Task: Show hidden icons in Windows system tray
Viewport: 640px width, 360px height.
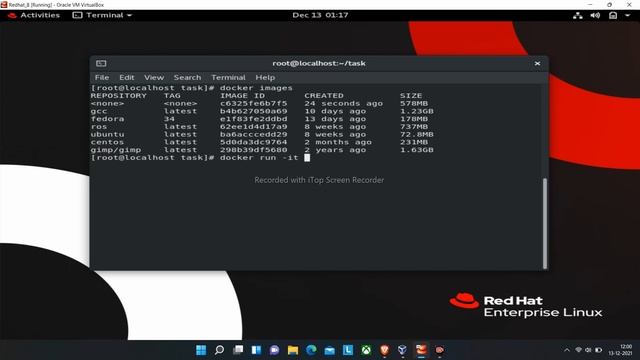Action: point(567,350)
